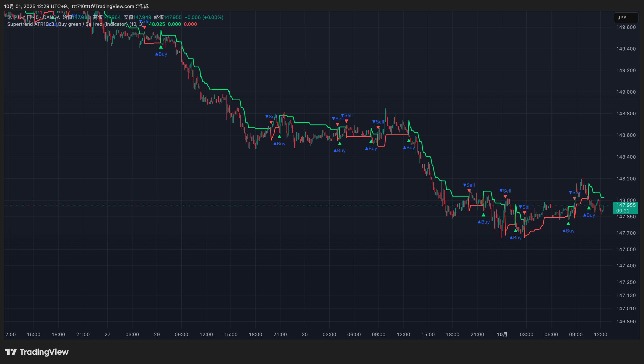
Task: Click the first Buy label near 149.400 level
Action: coord(161,54)
